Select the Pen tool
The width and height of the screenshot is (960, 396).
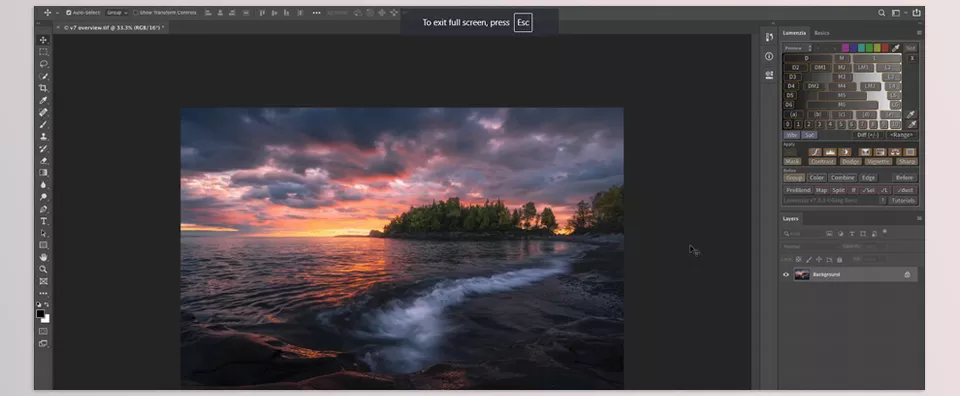(x=43, y=209)
